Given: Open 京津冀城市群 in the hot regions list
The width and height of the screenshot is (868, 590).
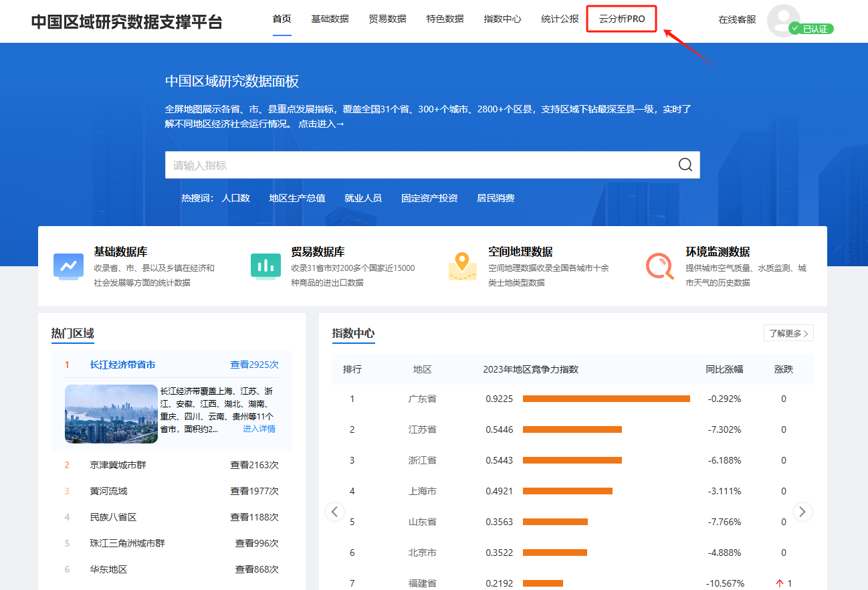Looking at the screenshot, I should click(118, 465).
